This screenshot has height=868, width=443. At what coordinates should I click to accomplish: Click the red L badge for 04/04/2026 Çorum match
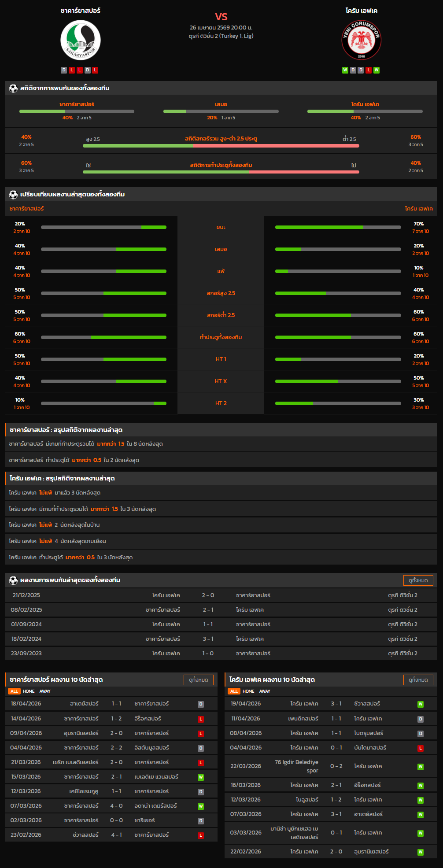420,748
